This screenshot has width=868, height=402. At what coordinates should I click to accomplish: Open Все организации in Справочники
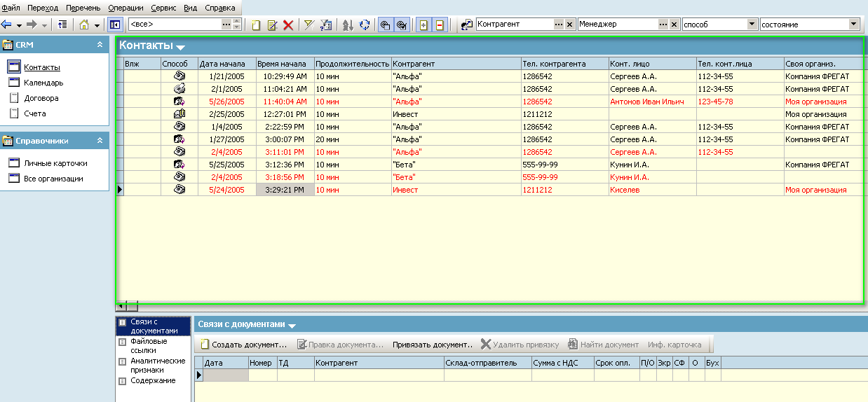tap(53, 179)
